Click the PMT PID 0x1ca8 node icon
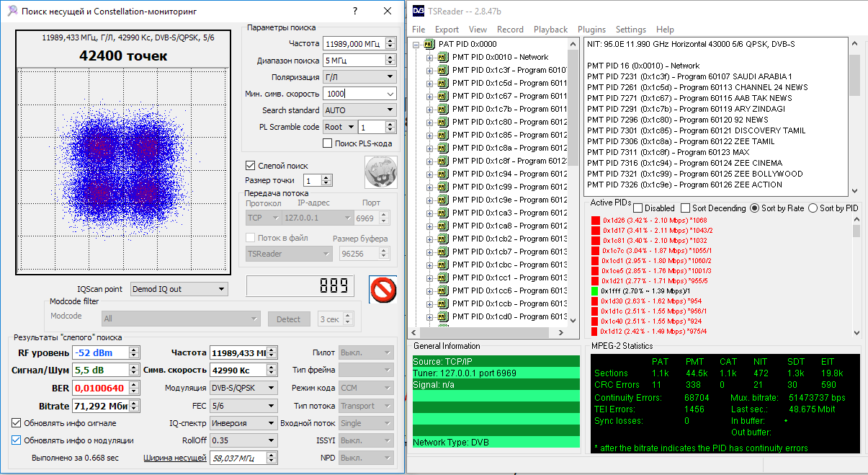 pyautogui.click(x=444, y=226)
